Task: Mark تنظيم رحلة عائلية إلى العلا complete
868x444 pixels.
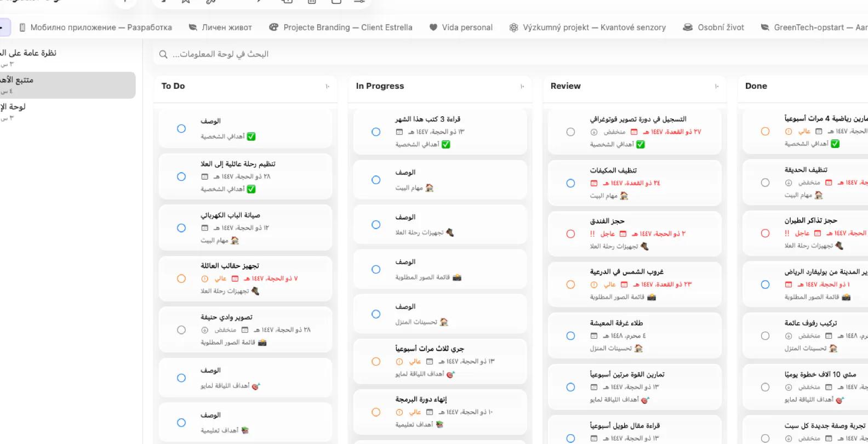Action: click(181, 177)
